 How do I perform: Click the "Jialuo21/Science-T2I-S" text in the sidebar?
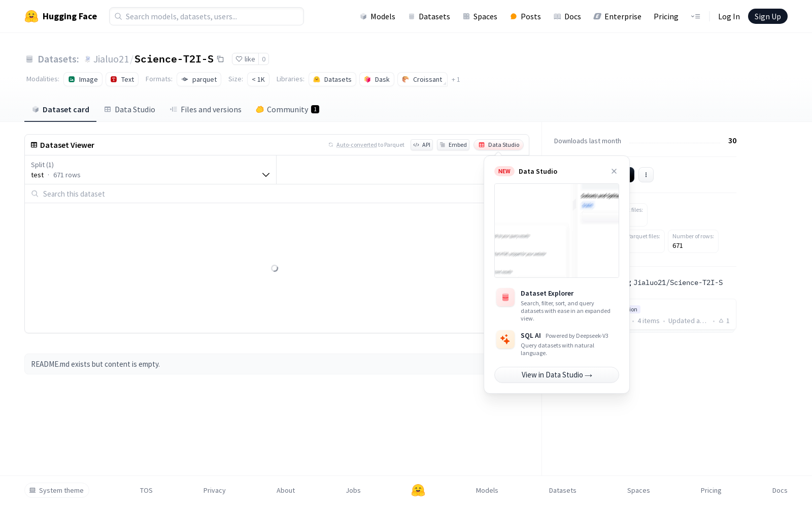[x=678, y=282]
